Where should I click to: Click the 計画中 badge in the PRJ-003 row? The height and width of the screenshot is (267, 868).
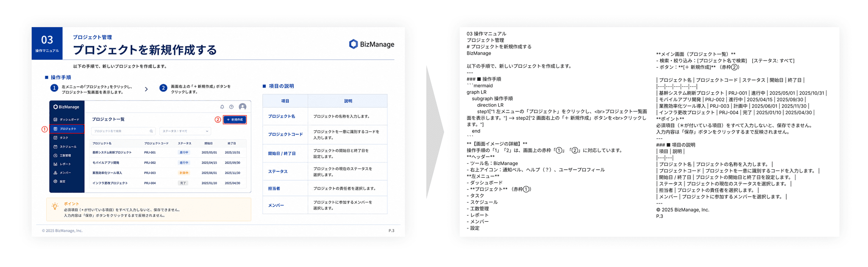click(184, 173)
